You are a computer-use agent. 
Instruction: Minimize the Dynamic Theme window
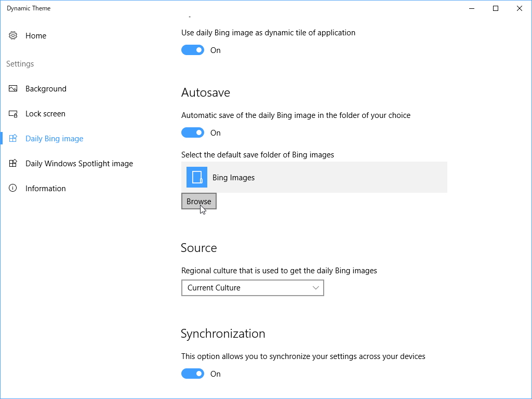(472, 8)
